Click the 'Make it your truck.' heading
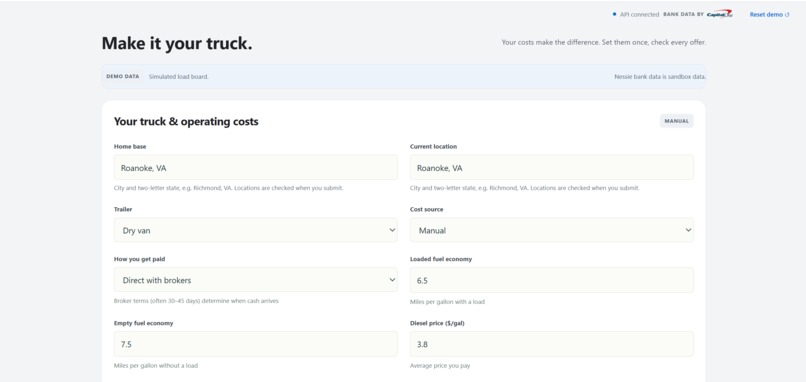 [177, 44]
